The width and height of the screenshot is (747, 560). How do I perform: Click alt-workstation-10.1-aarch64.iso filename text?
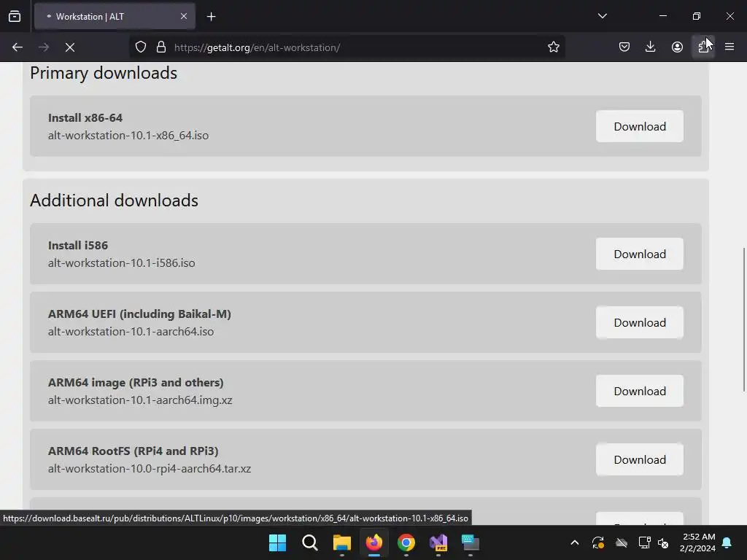pyautogui.click(x=131, y=332)
